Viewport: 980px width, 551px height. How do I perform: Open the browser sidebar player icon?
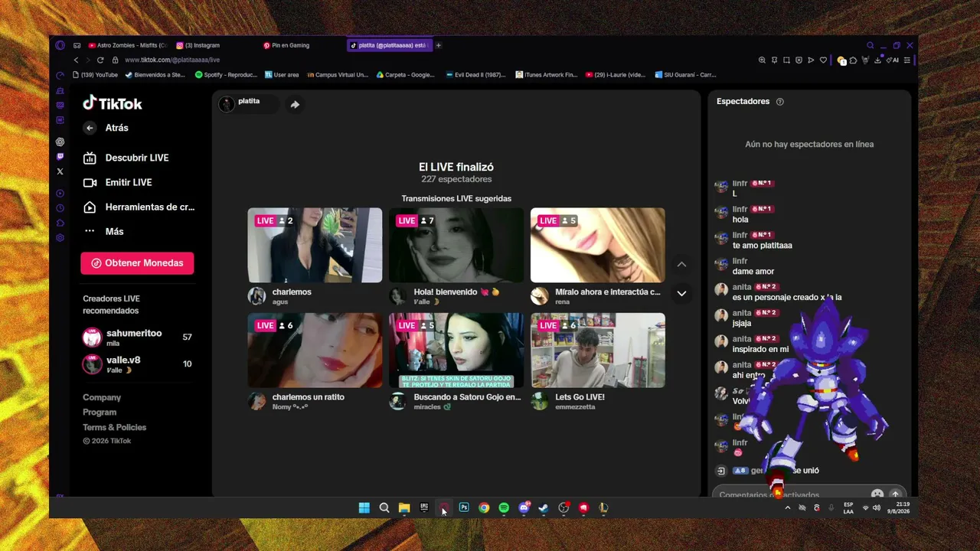[x=60, y=193]
